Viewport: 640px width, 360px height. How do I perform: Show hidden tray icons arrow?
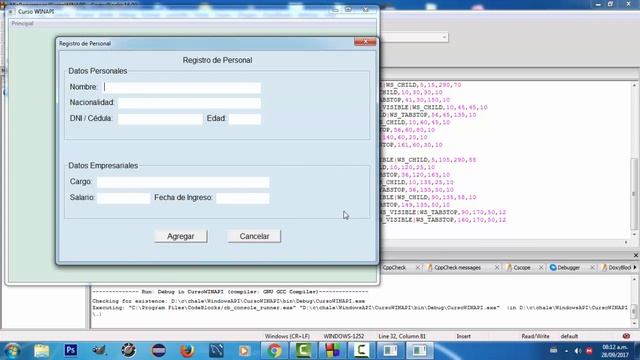click(x=566, y=351)
